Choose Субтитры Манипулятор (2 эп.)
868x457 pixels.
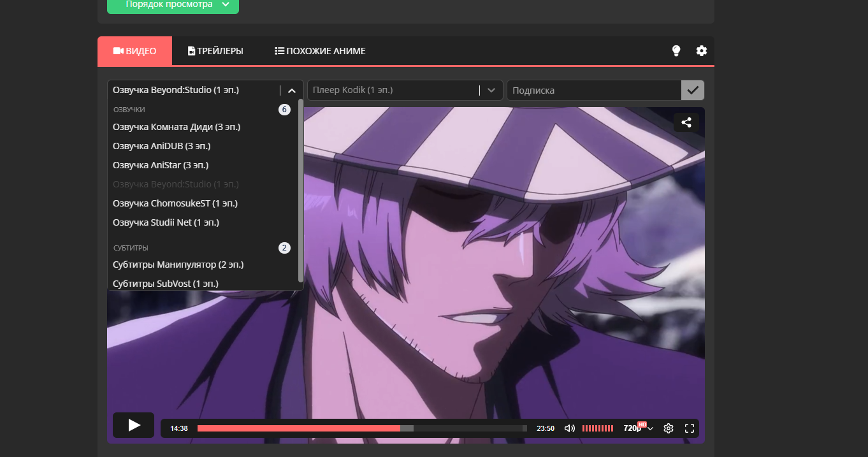coord(203,265)
